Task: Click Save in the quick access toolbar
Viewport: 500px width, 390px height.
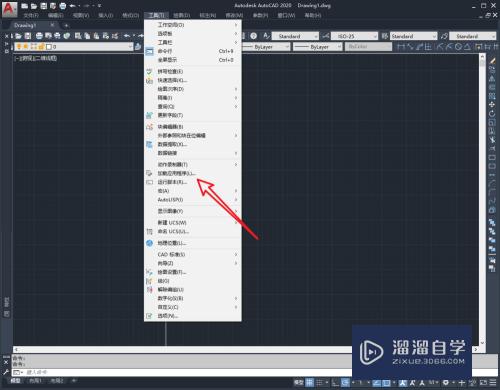Action: pos(44,6)
